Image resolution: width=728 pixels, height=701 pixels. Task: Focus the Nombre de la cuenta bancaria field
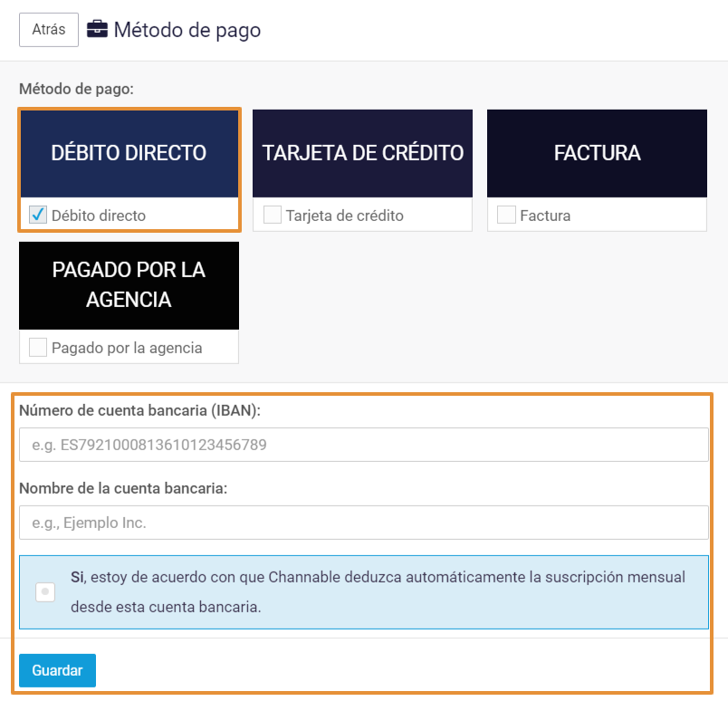(x=363, y=523)
